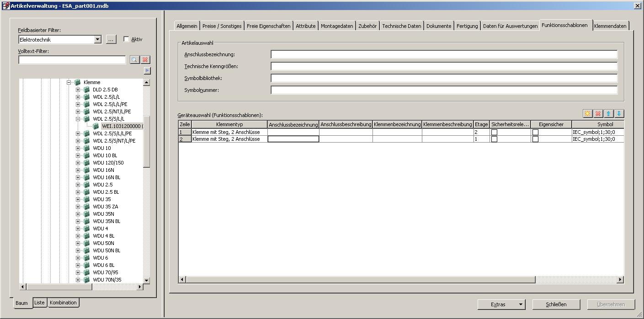Click the Technische Kenngrößen input field
Screen dimensions: 644x319
444,66
